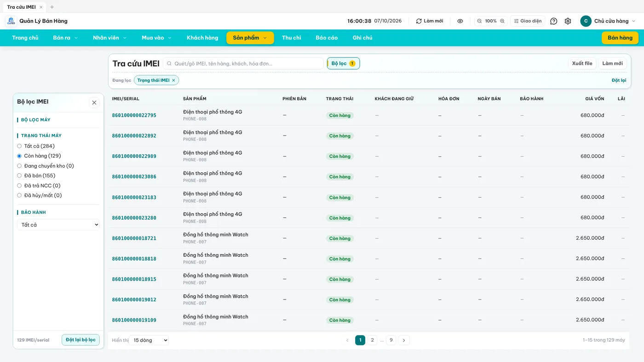The height and width of the screenshot is (362, 644).
Task: Open the Bảo hành dropdown showing Tất cả
Action: click(58, 225)
